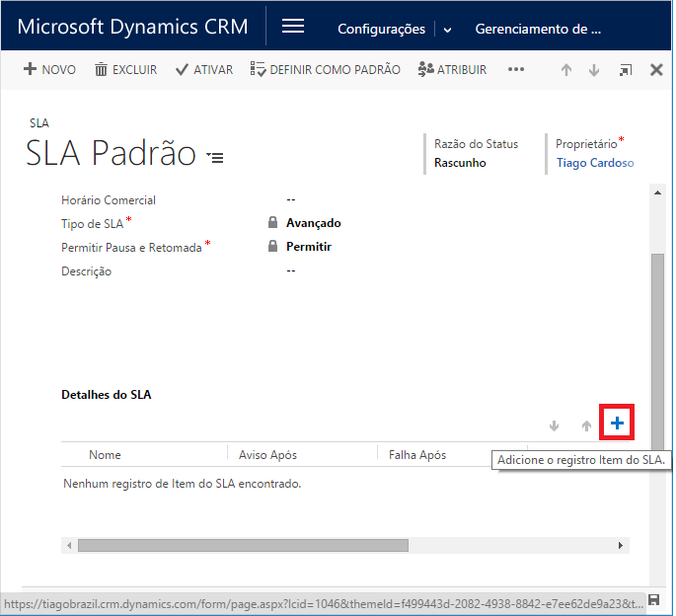
Task: Go to next record with down arrow
Action: pyautogui.click(x=594, y=70)
